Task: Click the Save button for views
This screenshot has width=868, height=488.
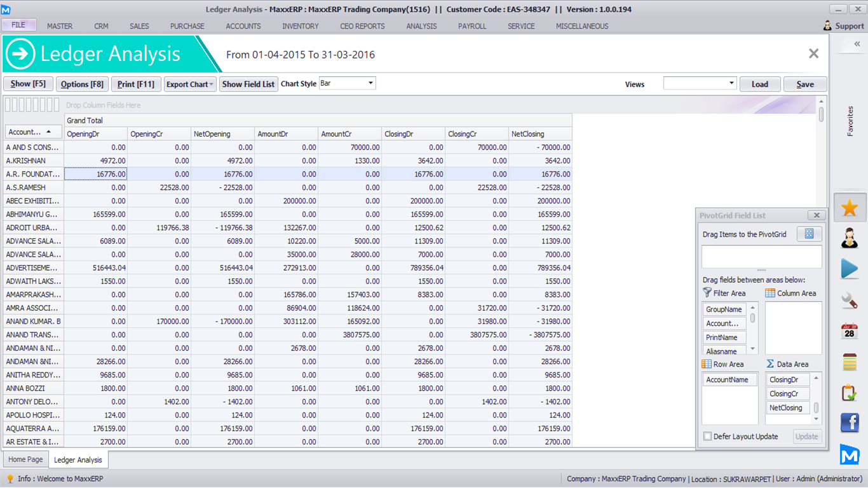Action: [x=804, y=84]
